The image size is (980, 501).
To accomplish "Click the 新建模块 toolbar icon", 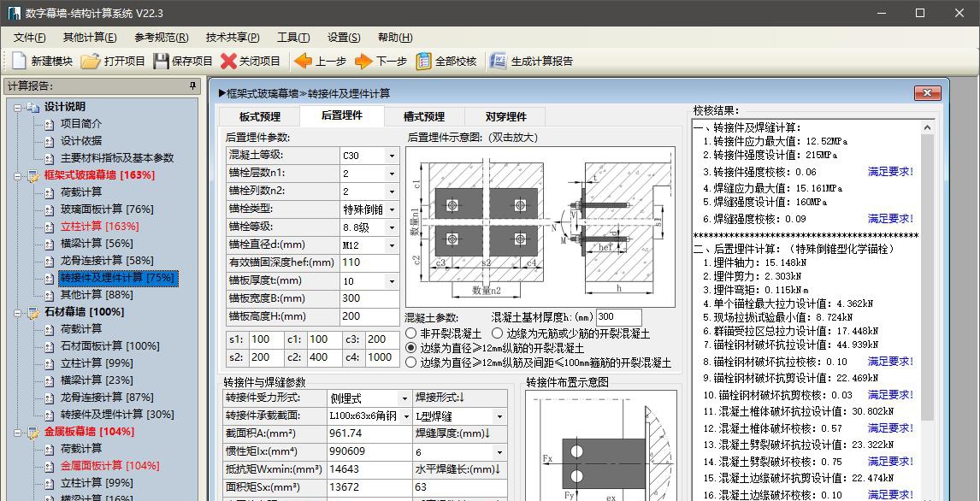I will click(x=19, y=61).
